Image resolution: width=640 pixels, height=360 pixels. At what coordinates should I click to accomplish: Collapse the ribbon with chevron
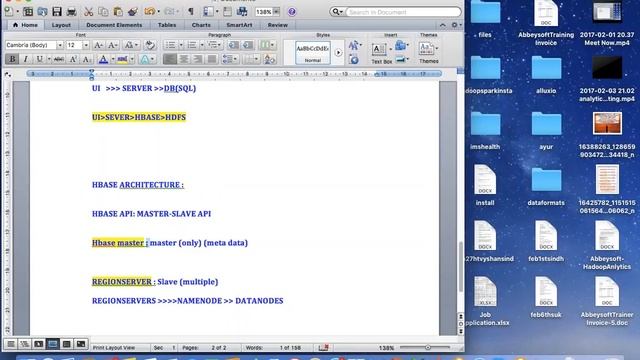point(443,25)
